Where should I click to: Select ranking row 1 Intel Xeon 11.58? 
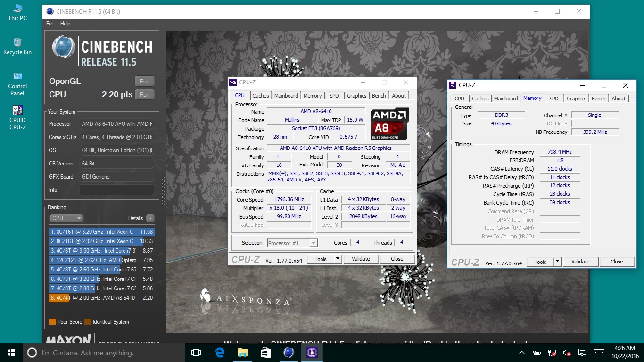pos(102,232)
